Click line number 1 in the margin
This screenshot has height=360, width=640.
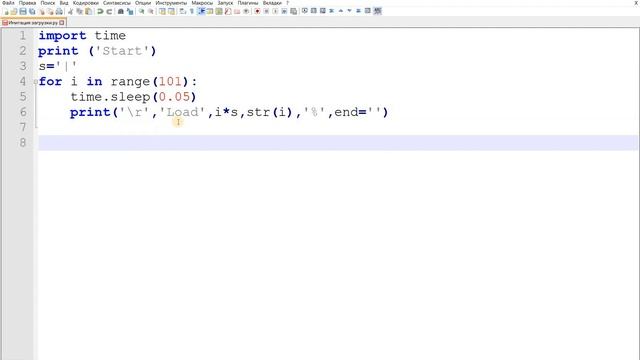(x=23, y=36)
